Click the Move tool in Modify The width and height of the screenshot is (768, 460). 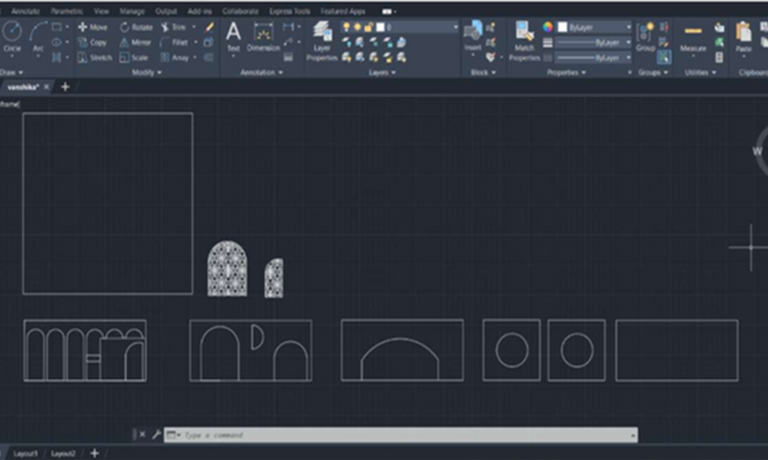point(93,27)
